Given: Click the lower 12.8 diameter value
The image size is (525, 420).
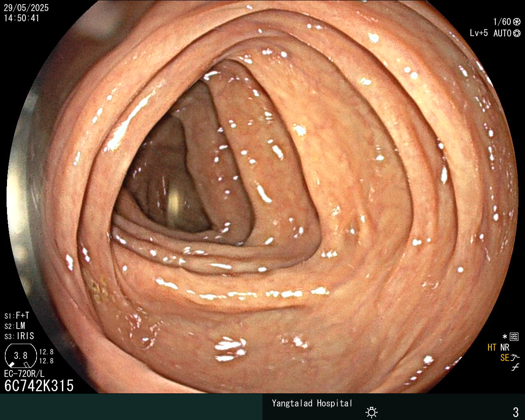Looking at the screenshot, I should click(x=46, y=361).
